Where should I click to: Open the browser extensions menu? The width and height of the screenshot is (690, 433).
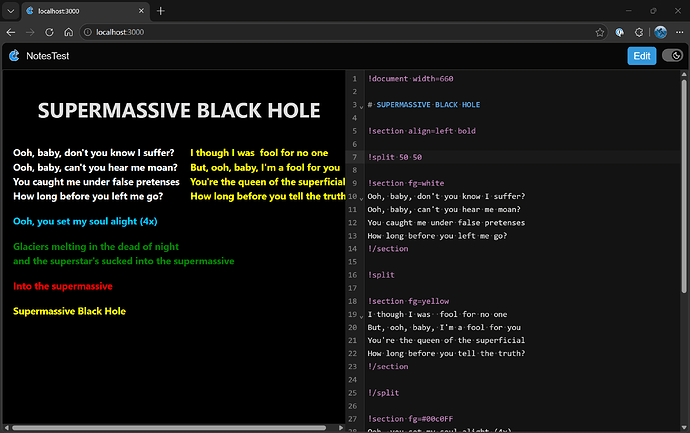point(639,32)
